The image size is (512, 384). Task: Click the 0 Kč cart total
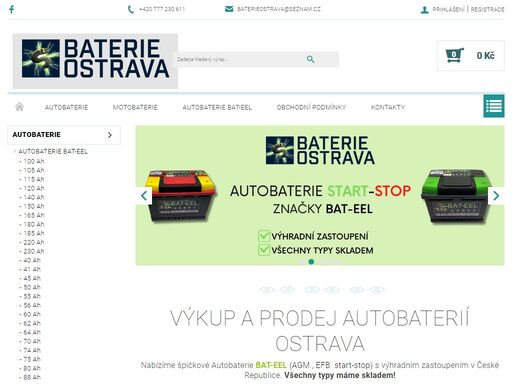[485, 56]
